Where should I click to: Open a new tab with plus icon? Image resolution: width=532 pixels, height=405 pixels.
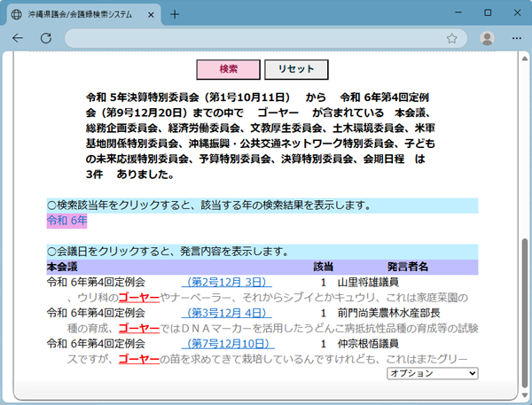click(x=175, y=14)
